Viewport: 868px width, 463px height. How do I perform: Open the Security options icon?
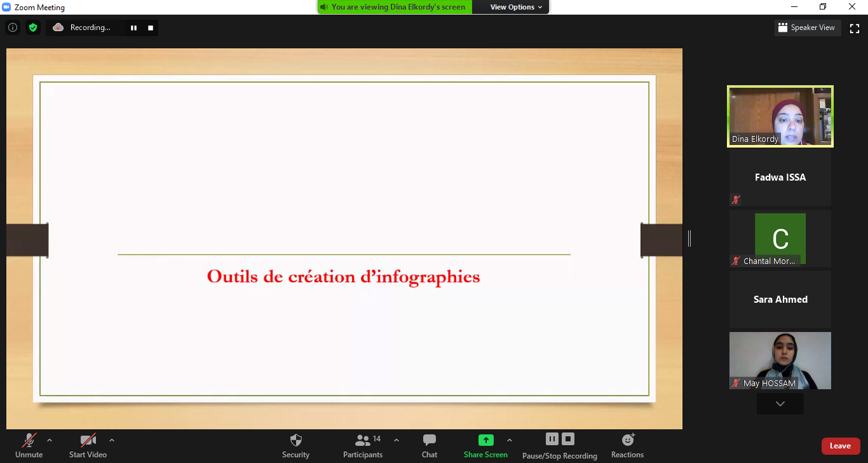(295, 440)
